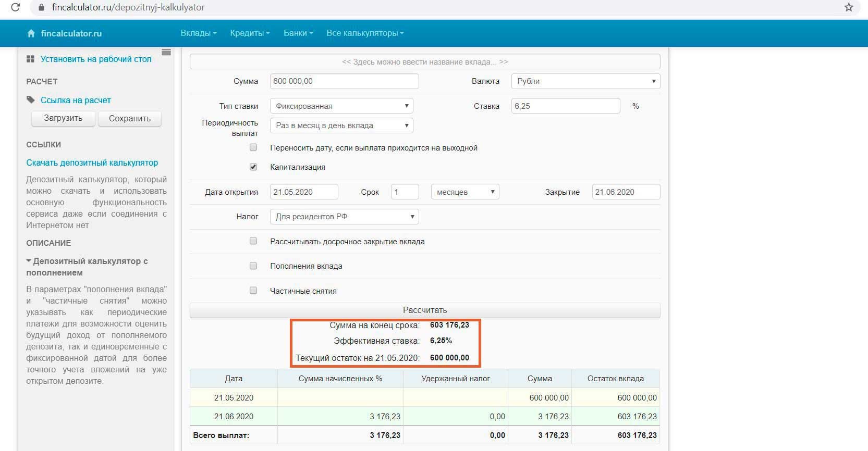Screen dimensions: 868x451
Task: Click the Удержанный налог column header
Action: tap(456, 379)
